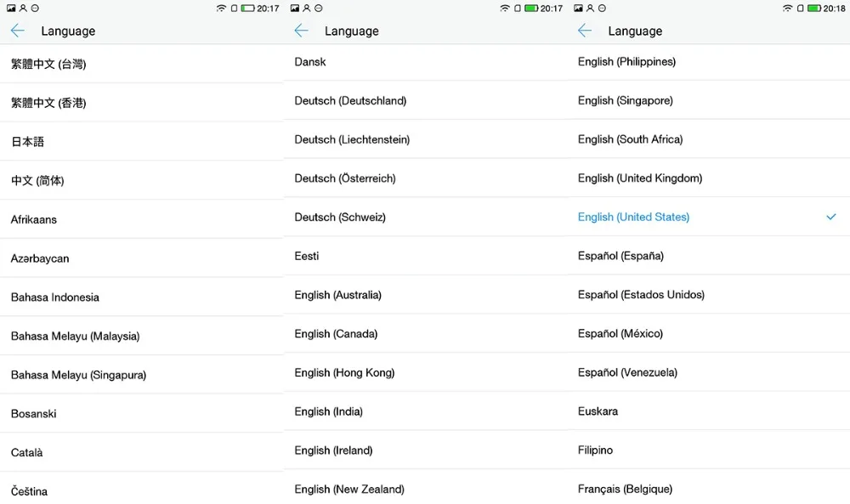Image resolution: width=850 pixels, height=504 pixels.
Task: Choose Español (Venezuela)
Action: (709, 372)
